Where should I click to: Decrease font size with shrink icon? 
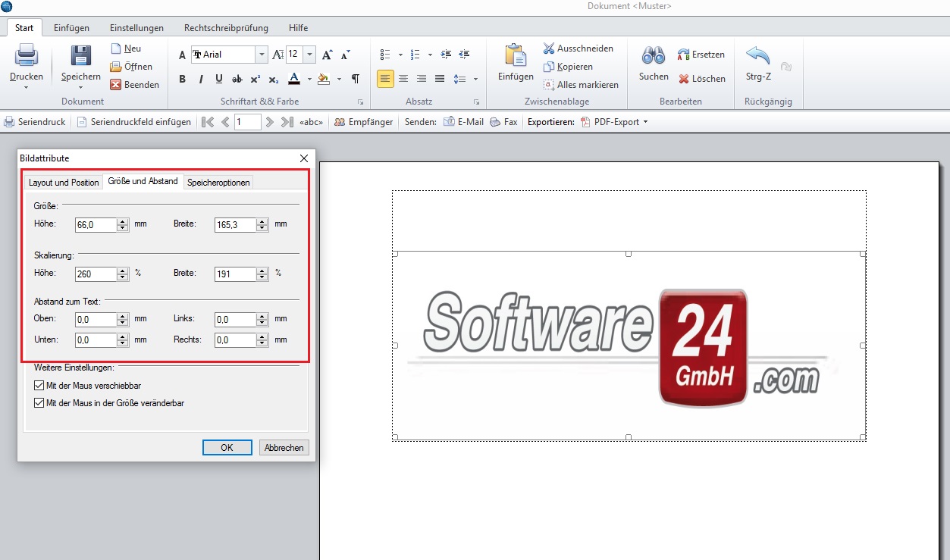[x=345, y=55]
